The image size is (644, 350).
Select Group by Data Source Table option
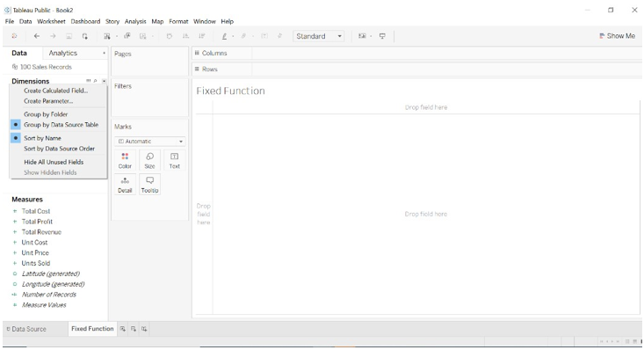(x=61, y=125)
